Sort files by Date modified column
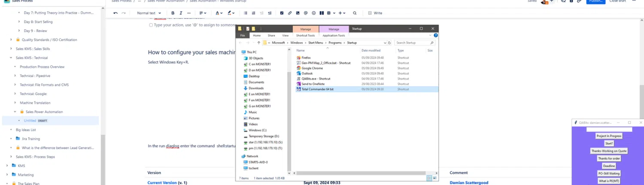 tap(371, 50)
